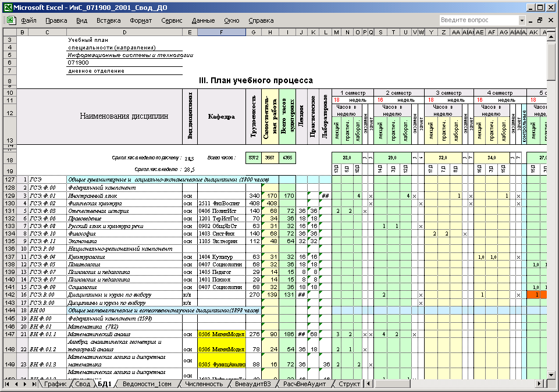The width and height of the screenshot is (559, 392).
Task: Click the vertical scrollbar thumb
Action: [550, 61]
